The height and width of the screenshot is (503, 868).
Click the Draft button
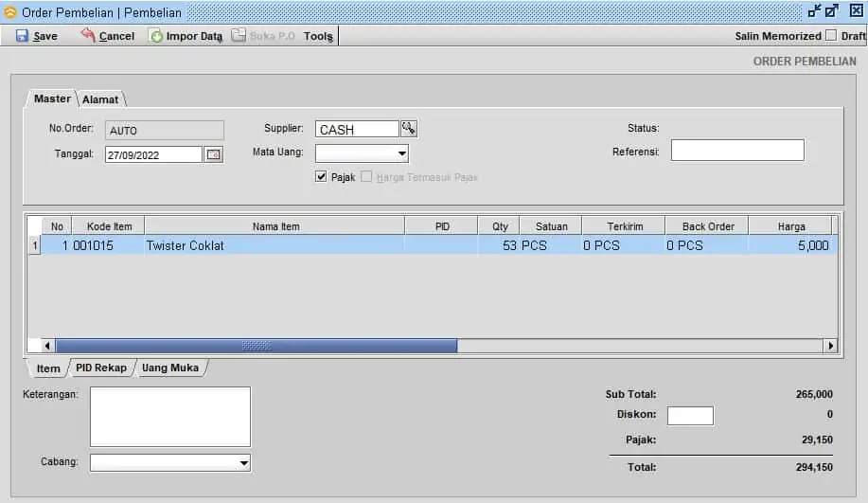(853, 36)
